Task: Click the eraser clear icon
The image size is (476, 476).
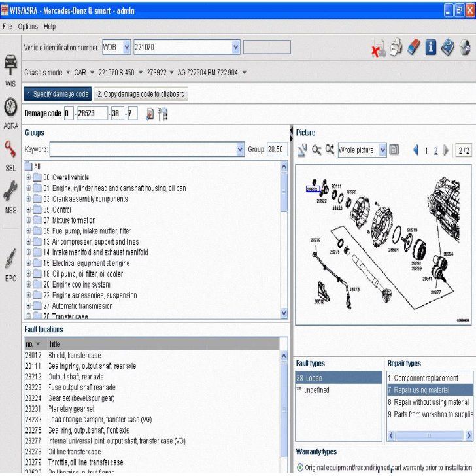Action: tap(413, 47)
